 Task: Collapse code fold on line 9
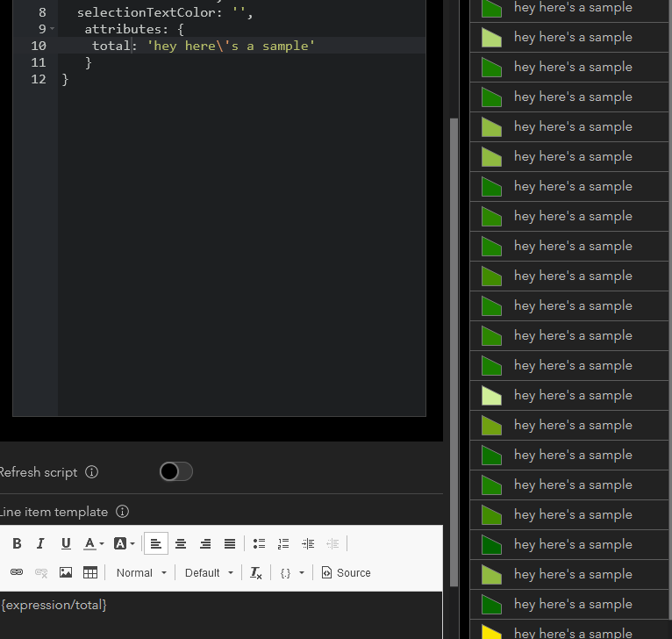[53, 29]
